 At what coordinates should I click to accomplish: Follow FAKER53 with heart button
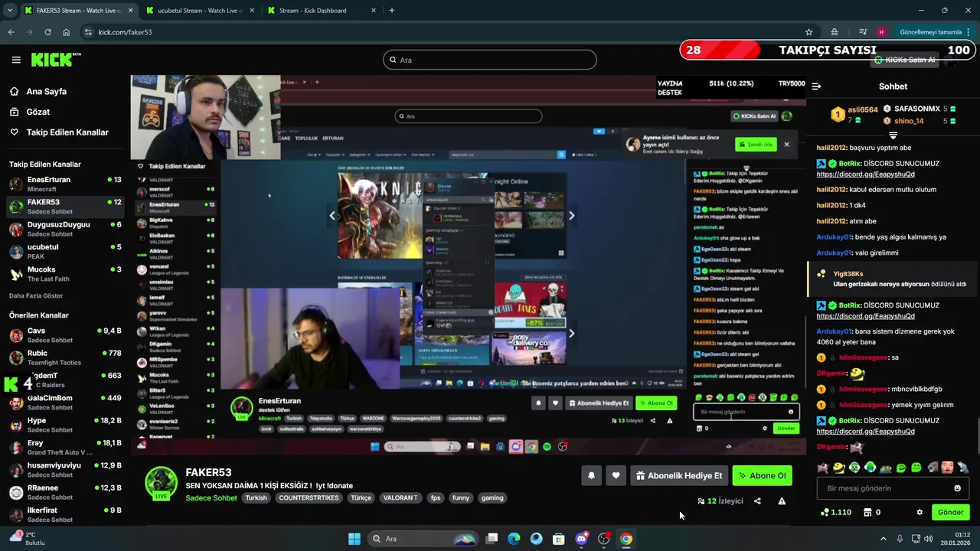[616, 475]
